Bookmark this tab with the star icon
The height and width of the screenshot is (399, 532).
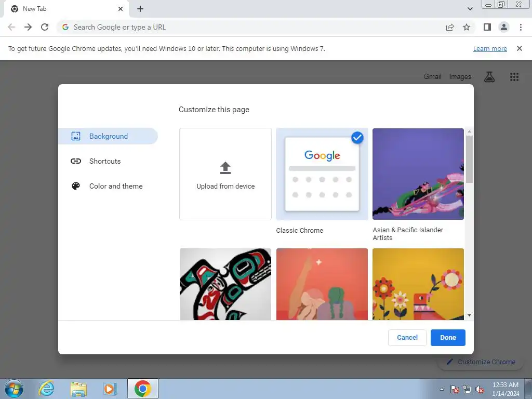point(467,27)
